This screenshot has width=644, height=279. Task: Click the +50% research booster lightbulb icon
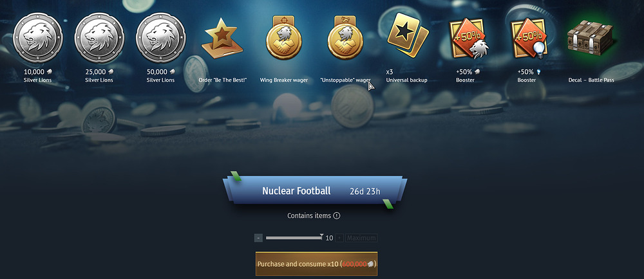tap(530, 38)
